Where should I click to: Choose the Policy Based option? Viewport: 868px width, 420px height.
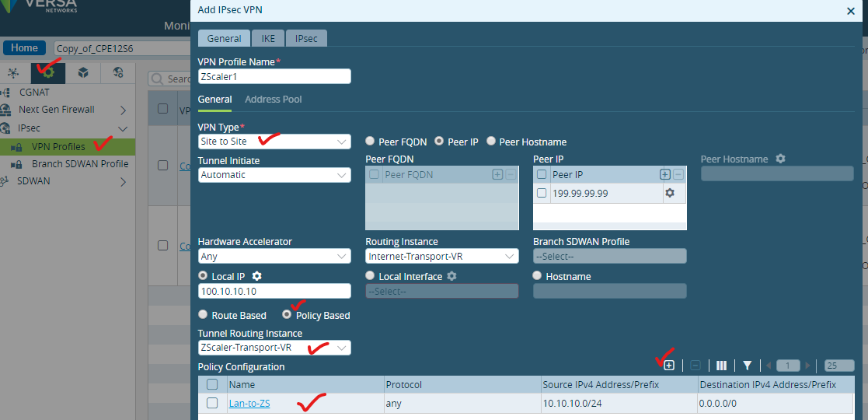point(287,315)
